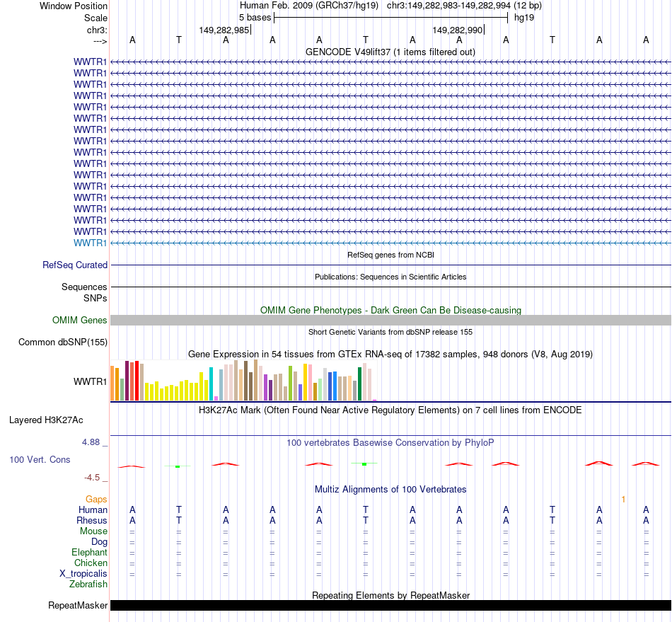Click ruler coordinate '149,282,990'

click(x=457, y=30)
